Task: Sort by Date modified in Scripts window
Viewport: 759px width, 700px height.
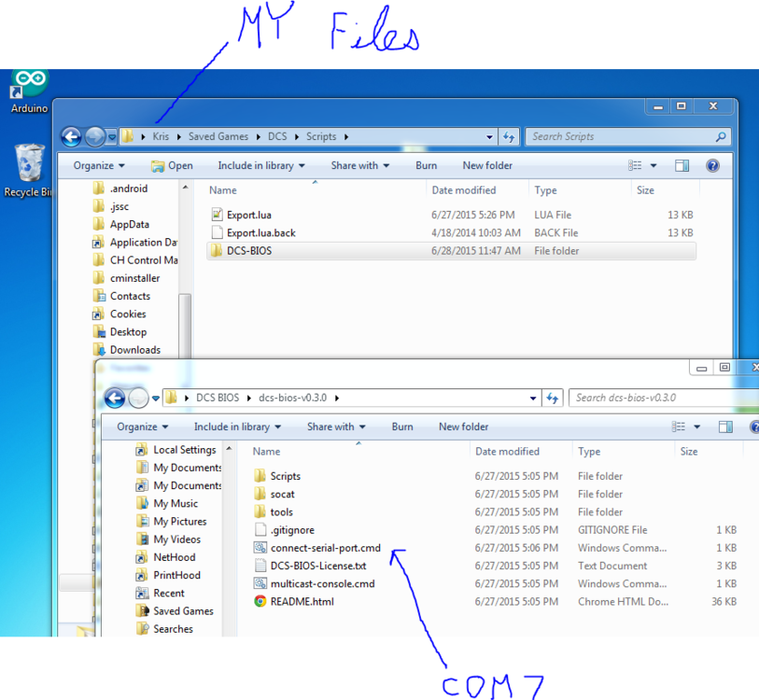Action: [x=464, y=190]
